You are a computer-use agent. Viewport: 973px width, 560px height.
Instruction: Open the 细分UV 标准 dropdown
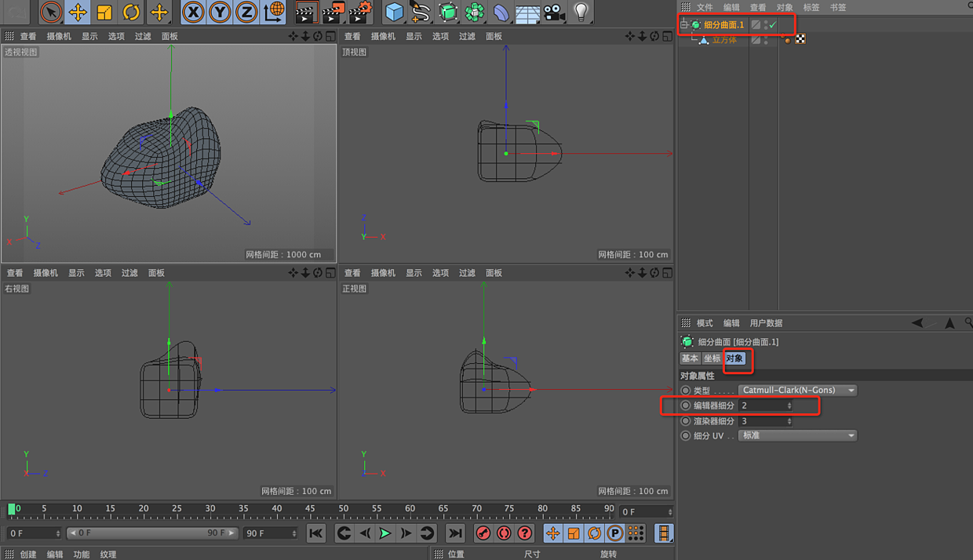point(797,435)
